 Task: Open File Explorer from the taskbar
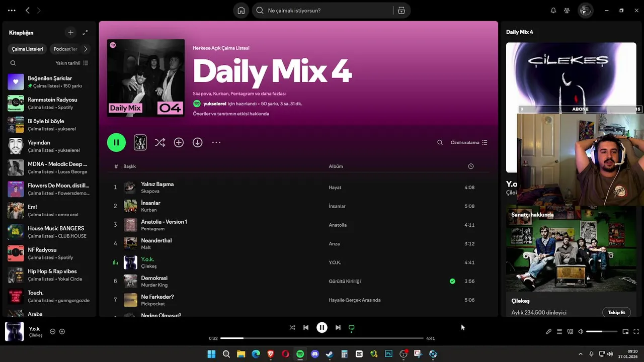point(241,354)
